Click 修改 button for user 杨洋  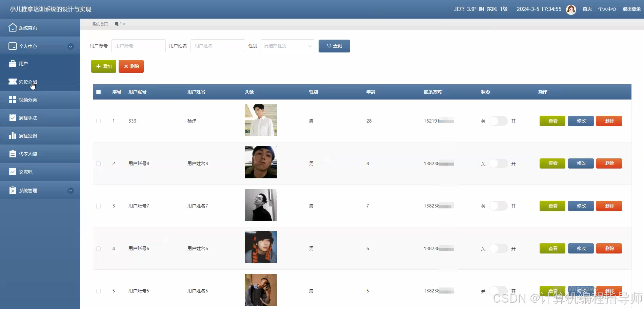pyautogui.click(x=581, y=121)
